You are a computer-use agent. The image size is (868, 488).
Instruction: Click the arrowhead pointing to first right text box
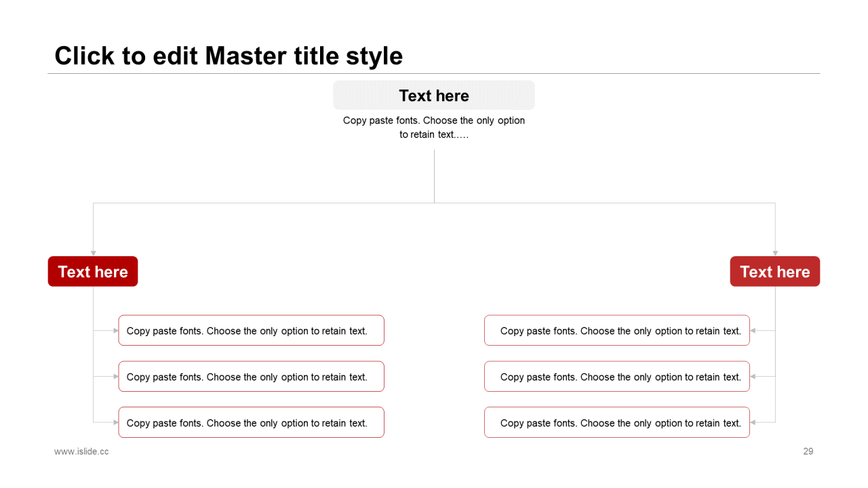tap(753, 331)
